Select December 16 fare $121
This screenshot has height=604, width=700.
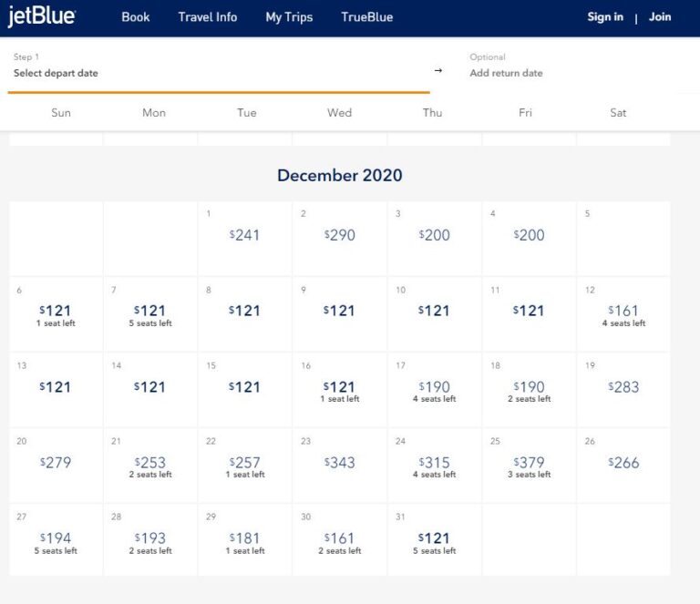[x=339, y=390]
